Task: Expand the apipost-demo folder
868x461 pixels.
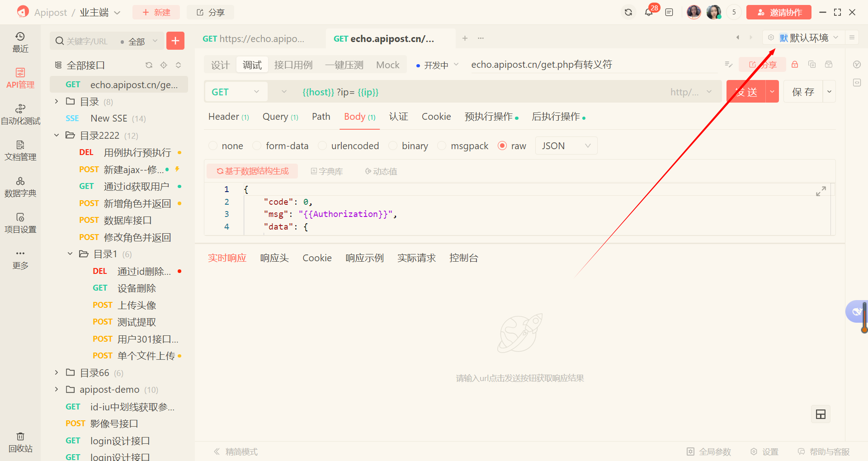Action: click(x=57, y=389)
